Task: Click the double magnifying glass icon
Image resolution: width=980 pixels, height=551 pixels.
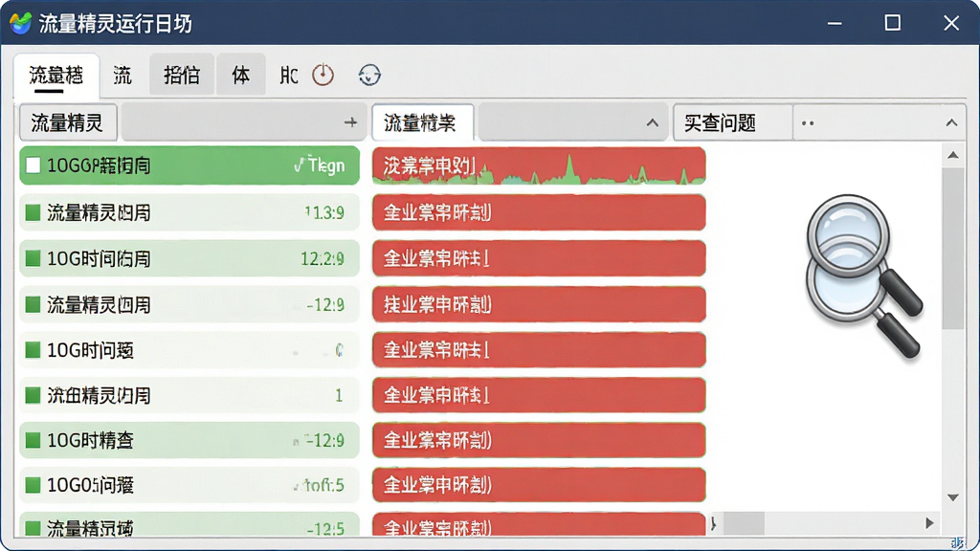Action: click(x=864, y=275)
